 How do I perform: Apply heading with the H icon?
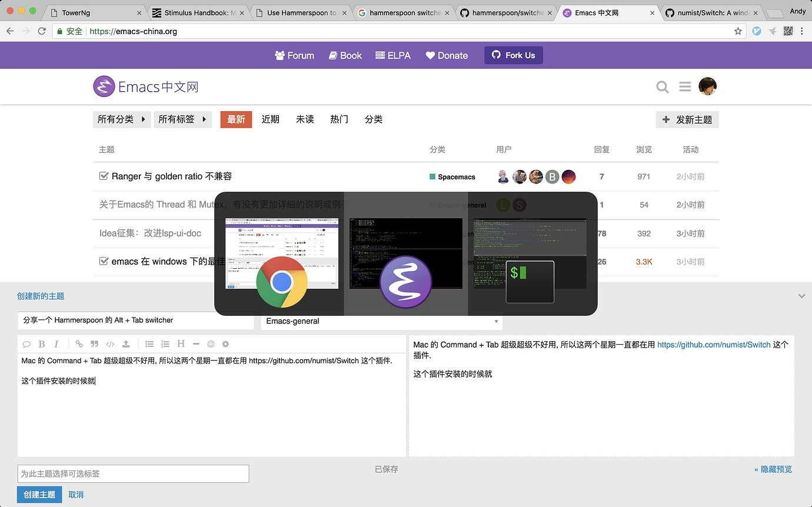tap(181, 344)
